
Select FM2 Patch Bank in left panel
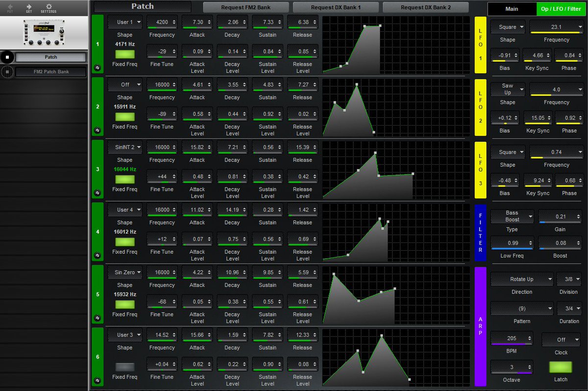tap(51, 72)
